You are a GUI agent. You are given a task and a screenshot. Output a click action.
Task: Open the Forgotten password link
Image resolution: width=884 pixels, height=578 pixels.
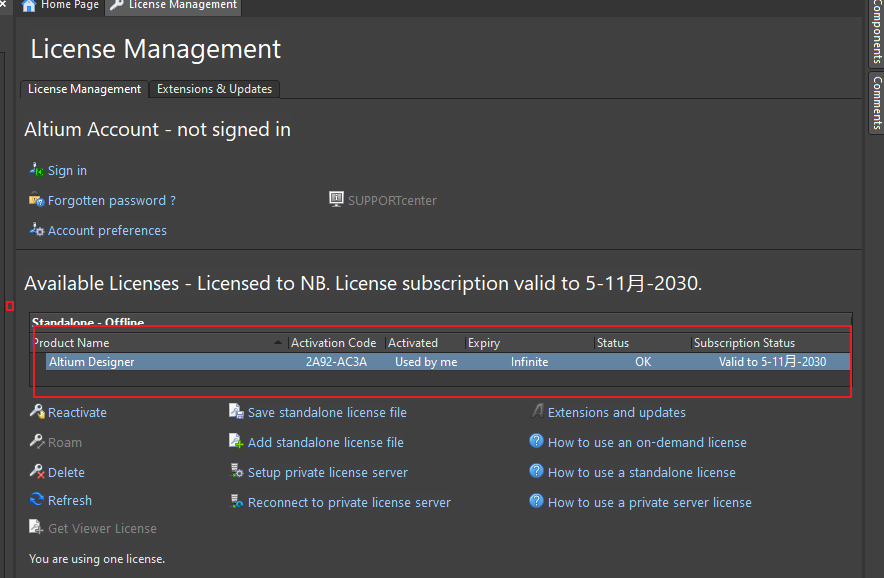click(x=112, y=201)
